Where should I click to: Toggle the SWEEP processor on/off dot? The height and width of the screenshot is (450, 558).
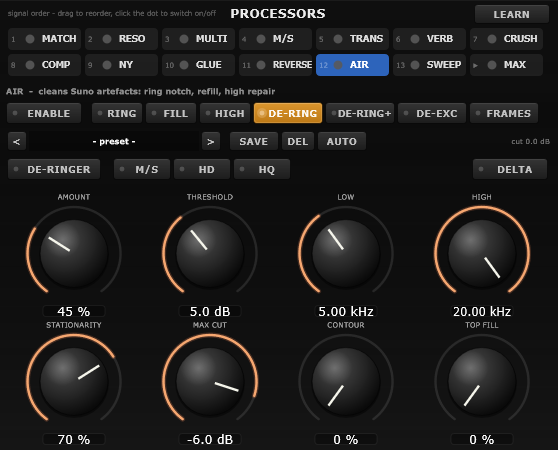(x=415, y=65)
